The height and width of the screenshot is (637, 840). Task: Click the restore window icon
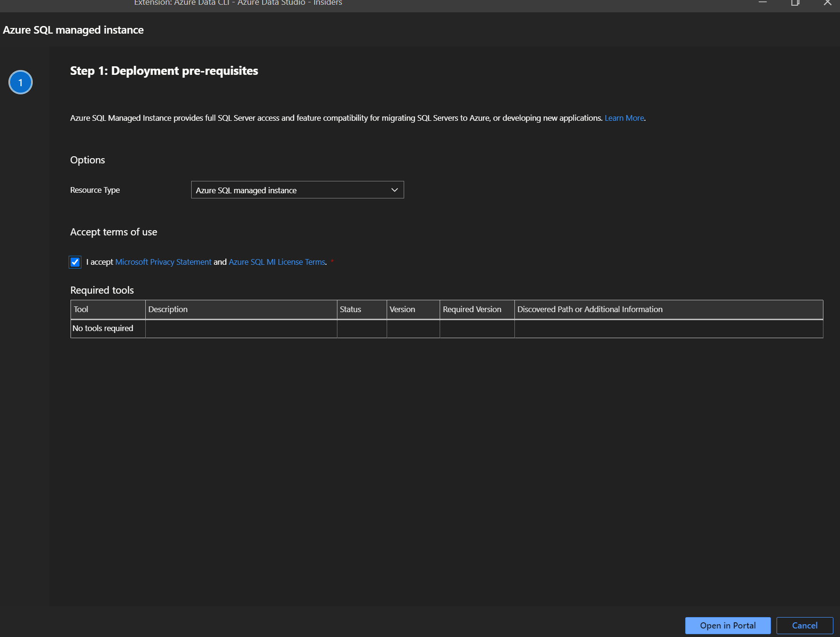click(x=795, y=3)
